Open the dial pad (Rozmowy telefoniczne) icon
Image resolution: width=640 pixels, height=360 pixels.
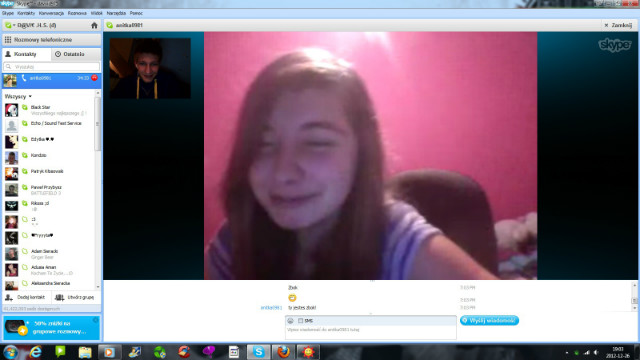tap(8, 40)
